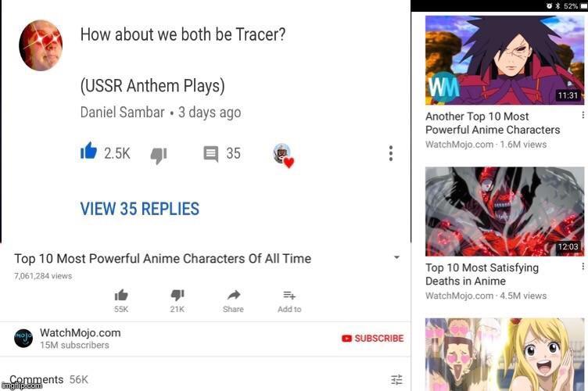Screen dimensions: 588x391
Task: Open menu for Most Satisfying Deaths video
Action: [x=583, y=267]
